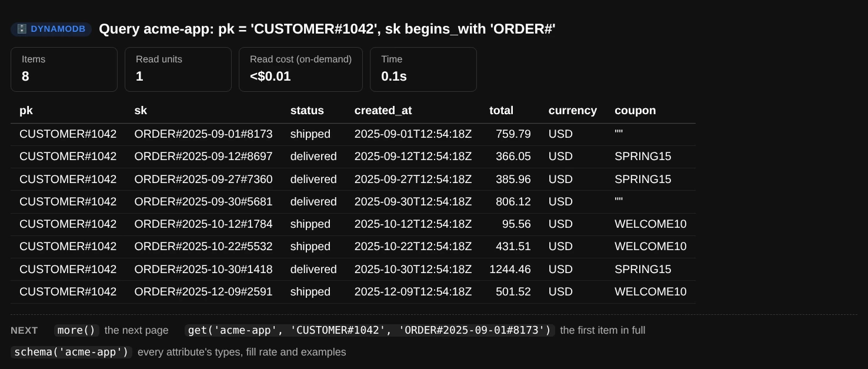Click created_at 2025-09-30T12:54:18Z
868x369 pixels.
tap(413, 202)
